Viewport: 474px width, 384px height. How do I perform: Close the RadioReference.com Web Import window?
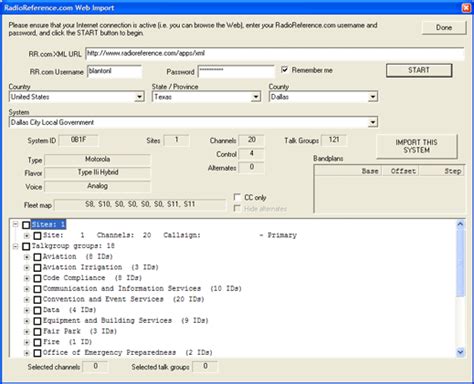(467, 8)
